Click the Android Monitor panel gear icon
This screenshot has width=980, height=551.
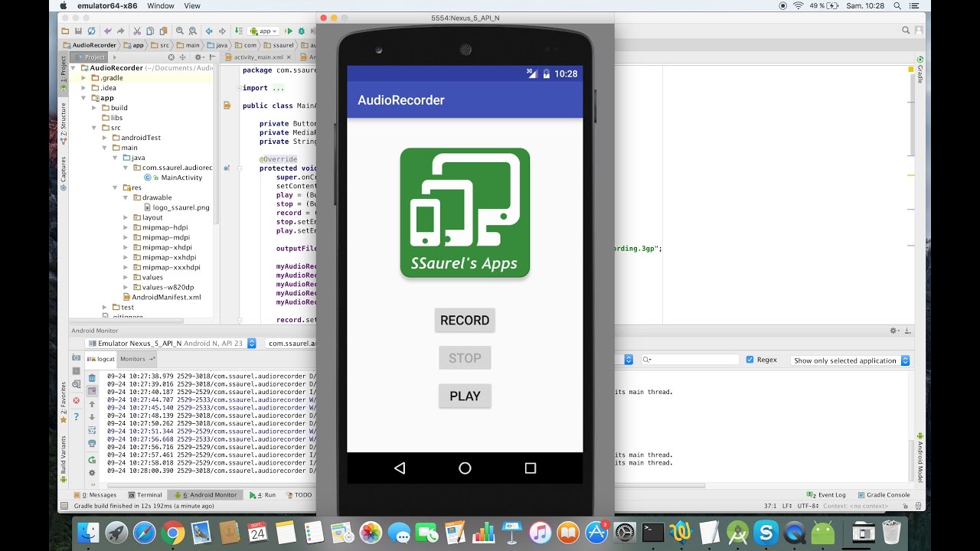pyautogui.click(x=894, y=331)
